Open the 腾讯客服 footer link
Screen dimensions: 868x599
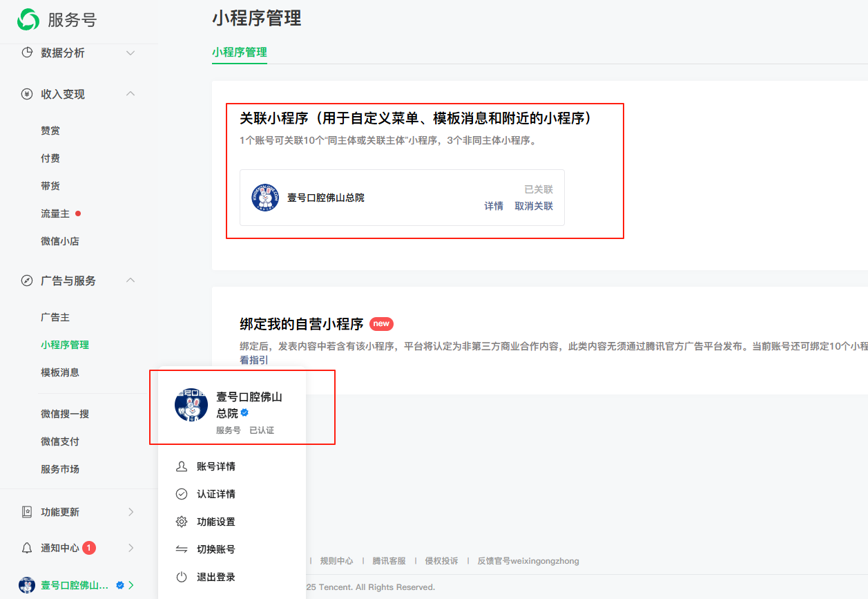tap(389, 561)
